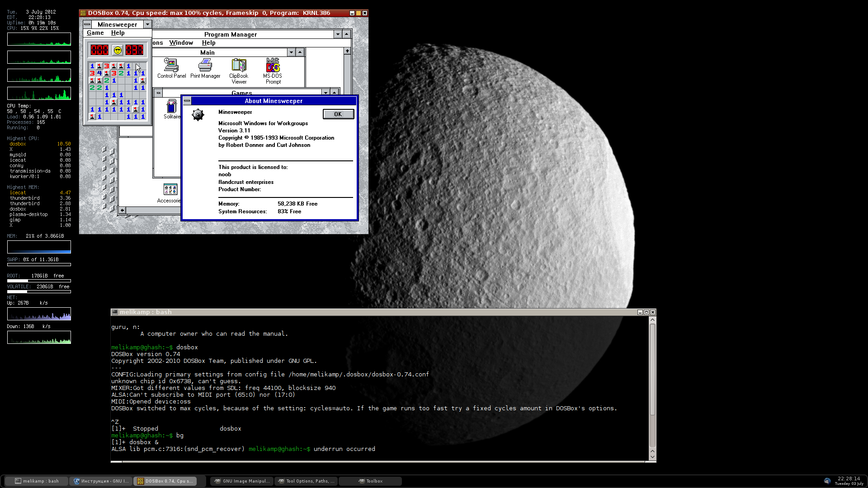Screen dimensions: 868x488
Task: Click the Main group title bar
Action: pos(208,52)
